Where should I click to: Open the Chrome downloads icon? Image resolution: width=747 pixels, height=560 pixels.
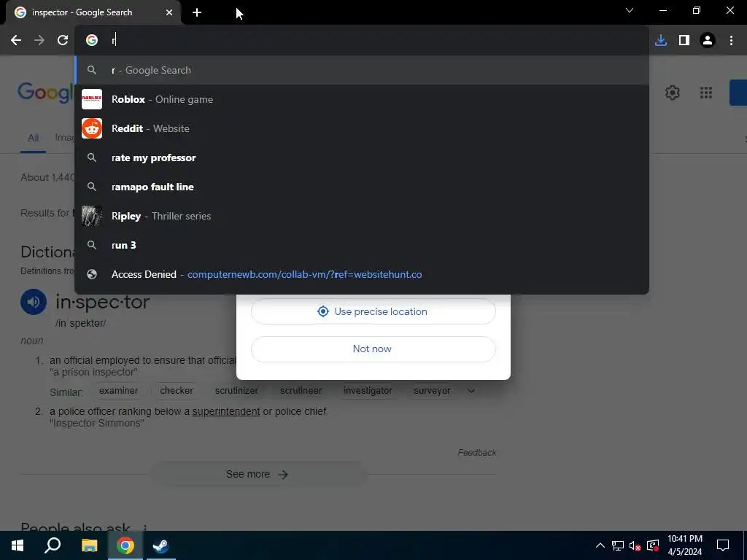[661, 41]
